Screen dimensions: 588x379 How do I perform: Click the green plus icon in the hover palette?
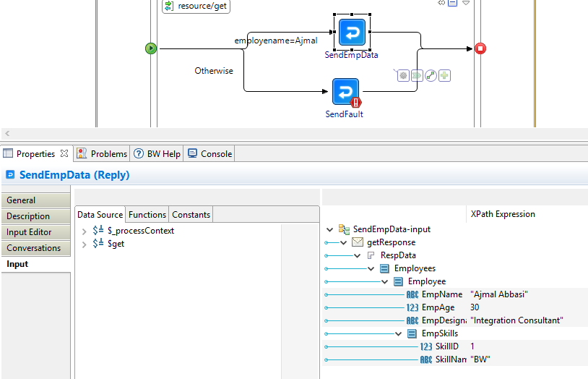pos(444,75)
